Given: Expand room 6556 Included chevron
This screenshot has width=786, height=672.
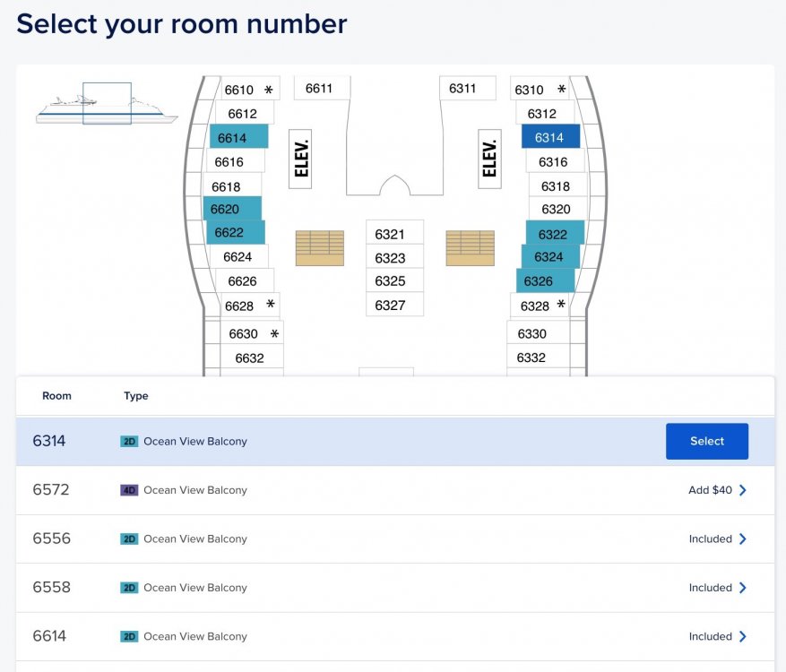Looking at the screenshot, I should (x=743, y=538).
